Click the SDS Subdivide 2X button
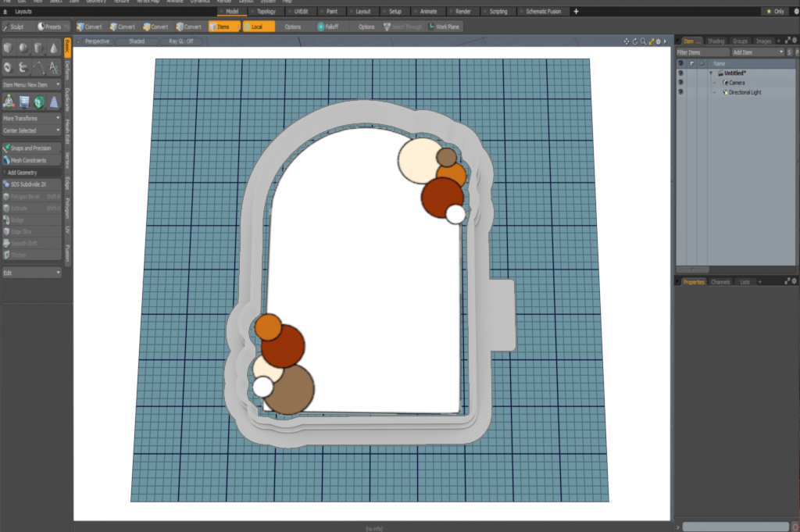Screen dimensions: 800x532 pyautogui.click(x=31, y=184)
